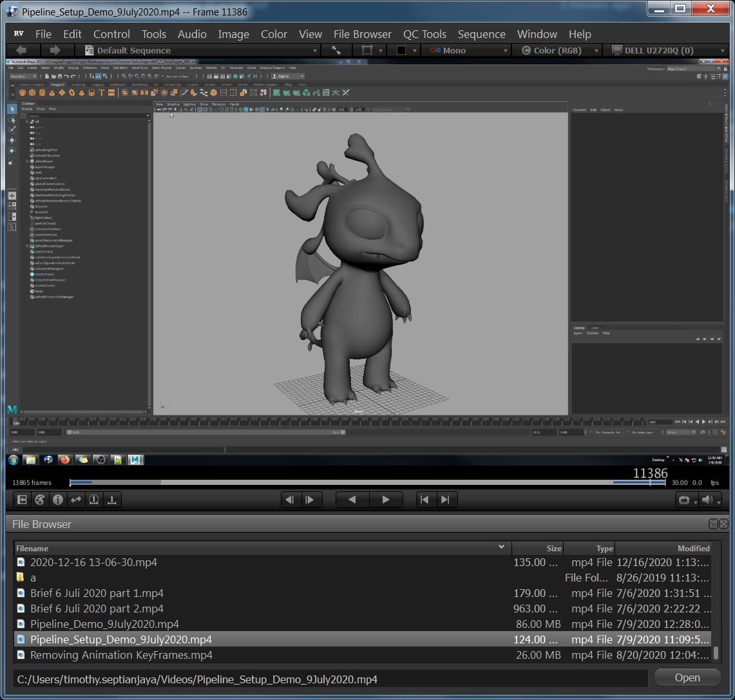Image resolution: width=735 pixels, height=700 pixels.
Task: Click the black background color swatch
Action: tap(401, 50)
